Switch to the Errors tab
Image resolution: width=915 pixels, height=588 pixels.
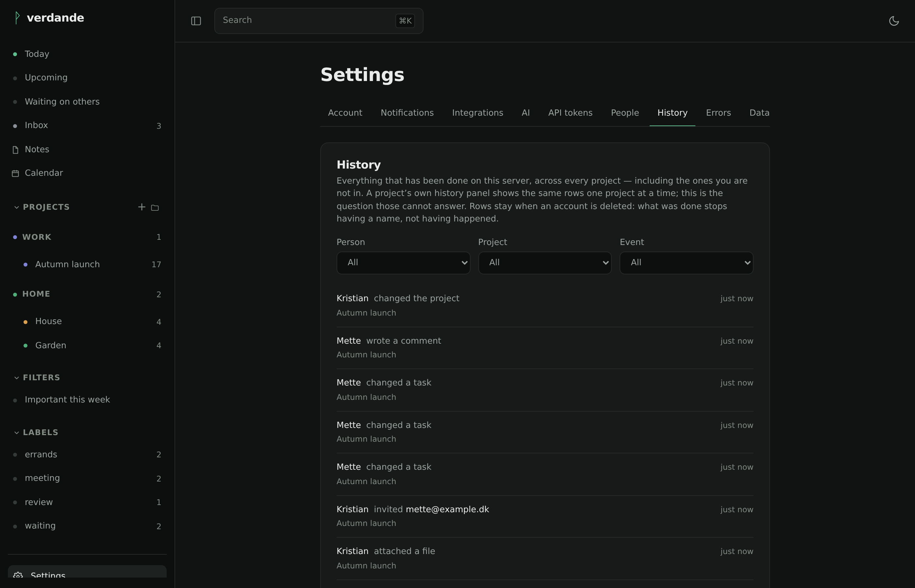click(718, 113)
